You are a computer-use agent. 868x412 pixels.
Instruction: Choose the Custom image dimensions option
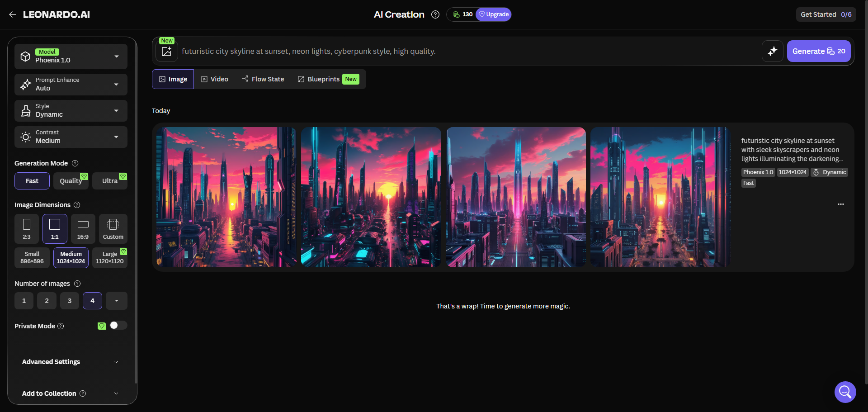(113, 228)
